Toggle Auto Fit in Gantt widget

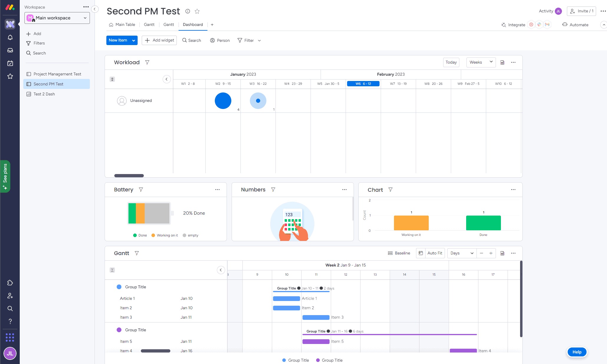(x=434, y=253)
